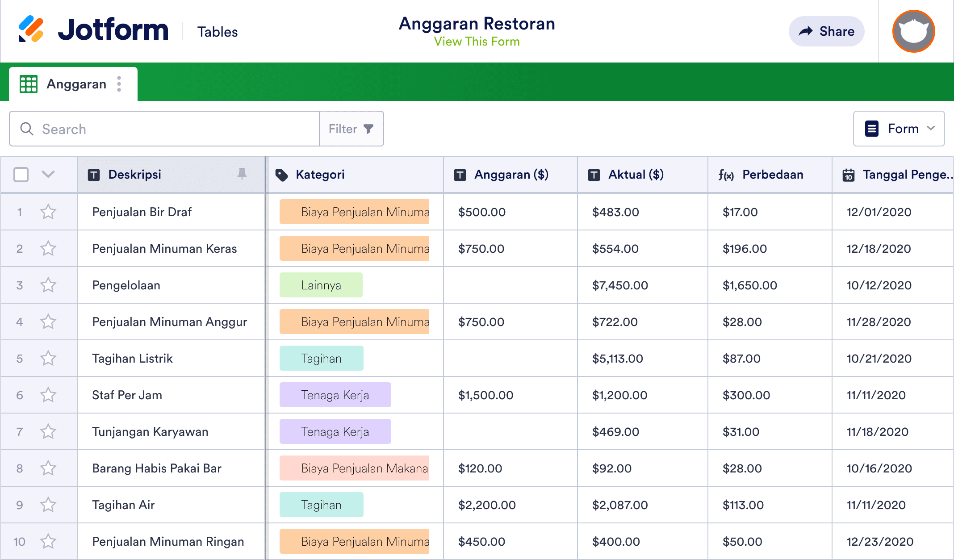This screenshot has width=954, height=560.
Task: Open the Anggaran table grid icon
Action: click(x=28, y=84)
